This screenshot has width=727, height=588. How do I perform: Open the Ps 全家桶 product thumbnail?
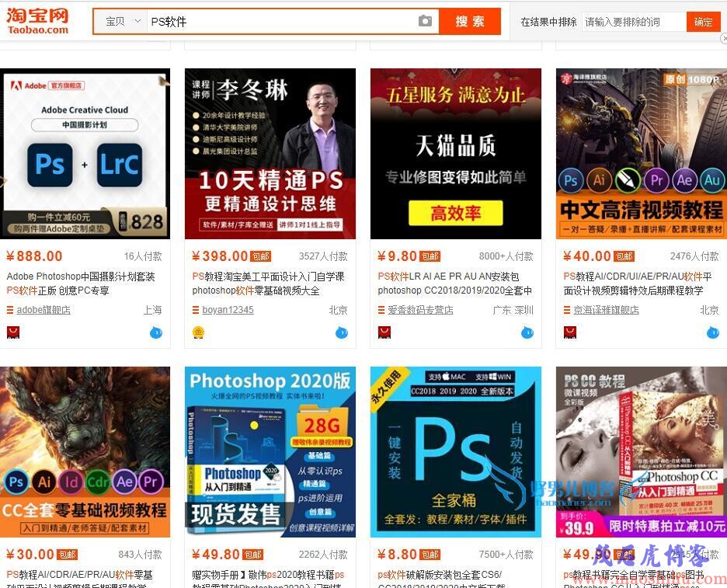(x=456, y=452)
